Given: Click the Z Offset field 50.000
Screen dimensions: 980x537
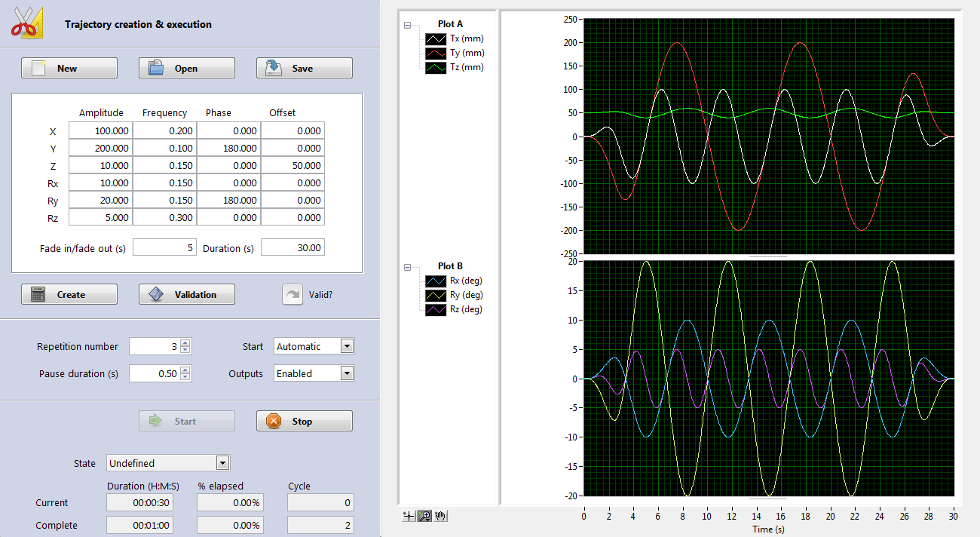Looking at the screenshot, I should tap(292, 165).
